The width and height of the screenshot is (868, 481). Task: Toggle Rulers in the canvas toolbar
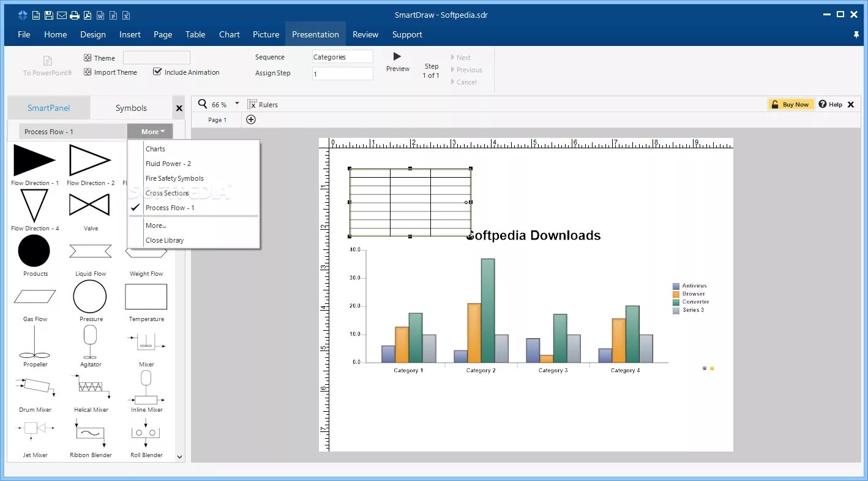tap(263, 105)
